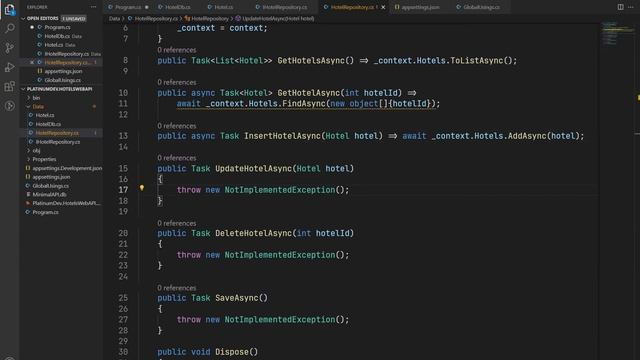Collapse the Open Editors section
Image resolution: width=640 pixels, height=360 pixels.
[x=23, y=18]
